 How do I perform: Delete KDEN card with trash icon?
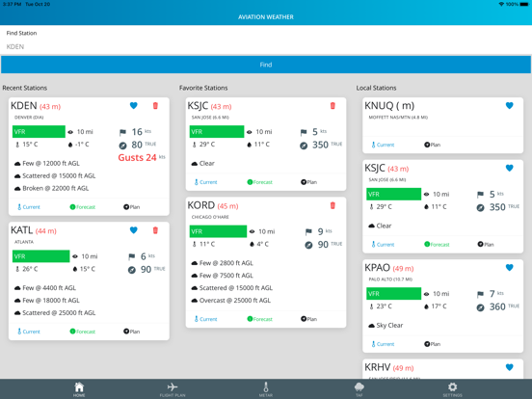coord(155,105)
